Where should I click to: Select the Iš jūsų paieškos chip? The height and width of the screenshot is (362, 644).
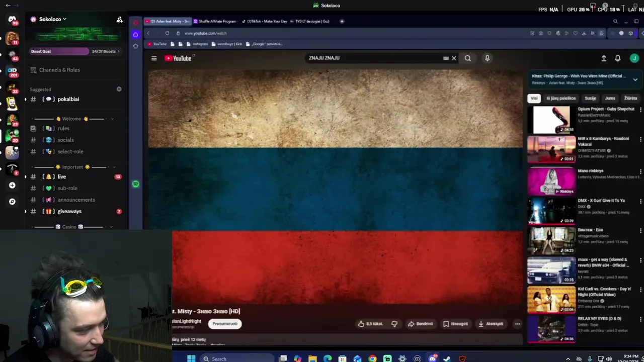click(x=561, y=99)
